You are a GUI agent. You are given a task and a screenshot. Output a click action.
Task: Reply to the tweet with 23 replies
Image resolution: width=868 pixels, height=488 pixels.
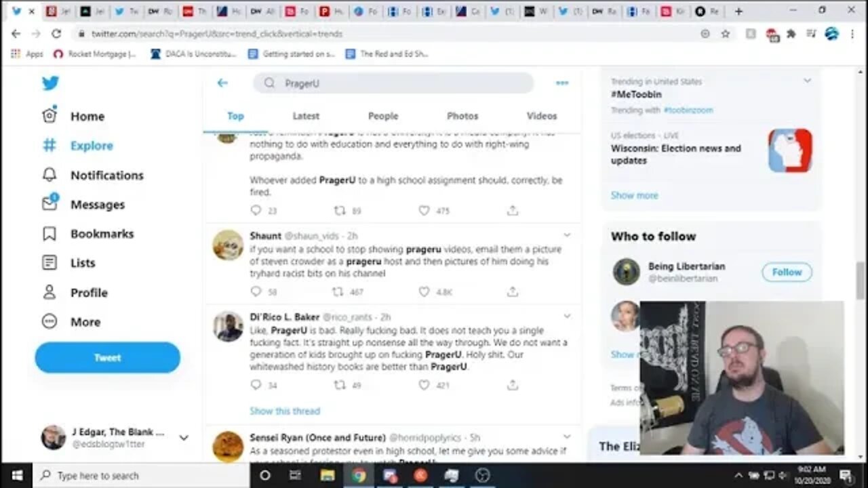(256, 211)
